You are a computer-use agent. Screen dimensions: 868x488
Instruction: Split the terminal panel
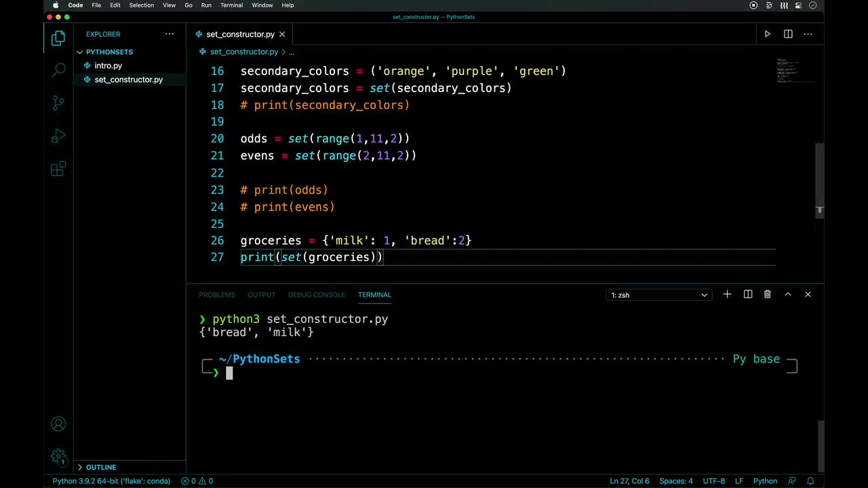pos(748,294)
